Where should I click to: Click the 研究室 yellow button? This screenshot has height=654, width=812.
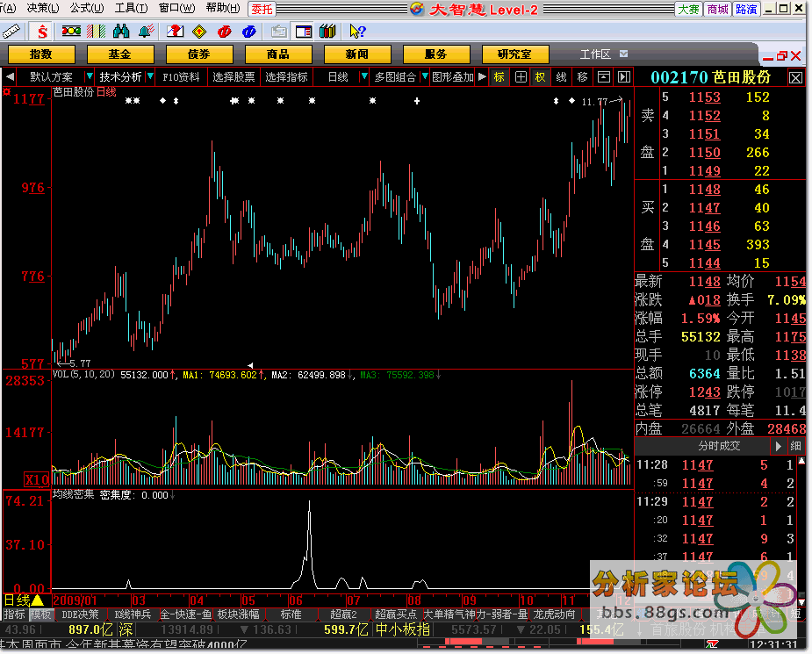point(514,54)
